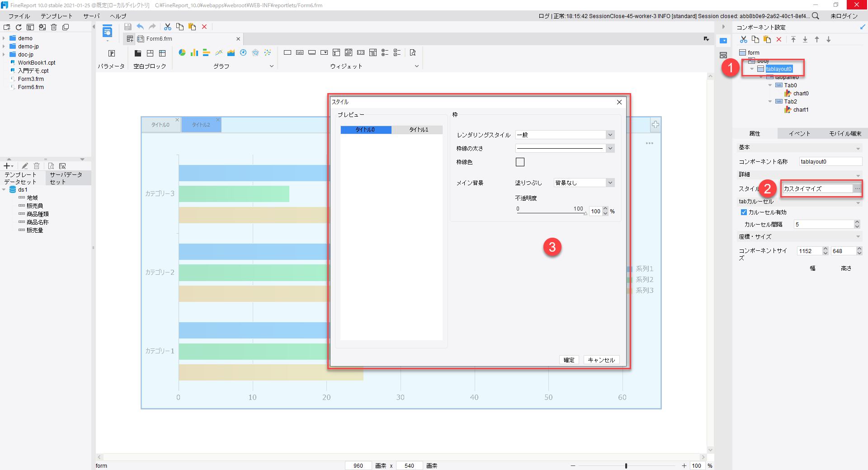The width and height of the screenshot is (868, 470).
Task: Insert a line chart component
Action: [219, 53]
